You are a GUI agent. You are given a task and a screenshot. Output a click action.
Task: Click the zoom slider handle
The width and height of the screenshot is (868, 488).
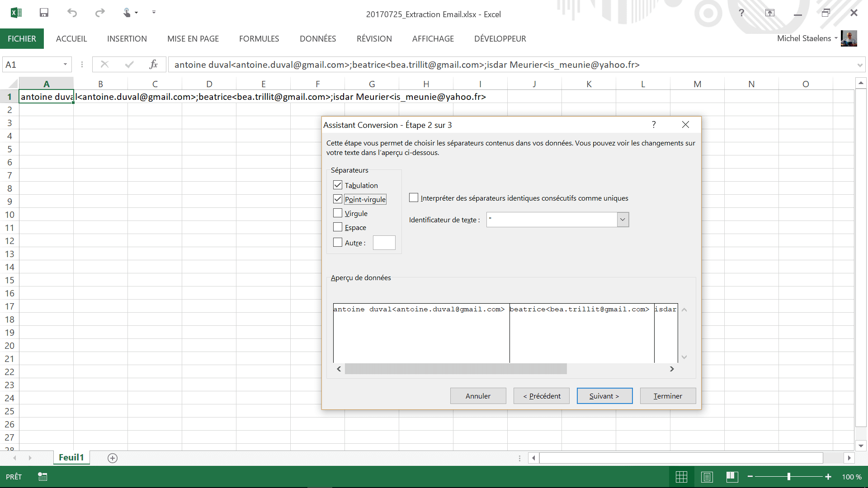(x=789, y=477)
